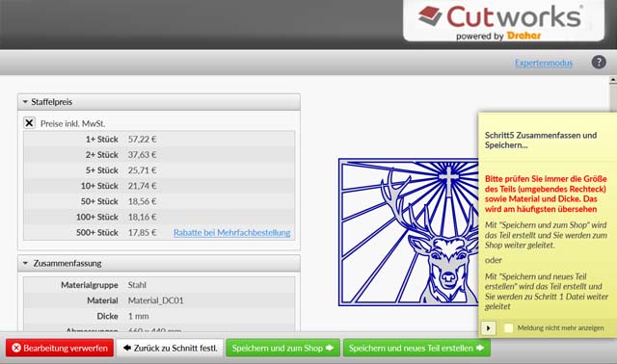617x364 pixels.
Task: Open the Expertenmodus link
Action: coord(544,63)
